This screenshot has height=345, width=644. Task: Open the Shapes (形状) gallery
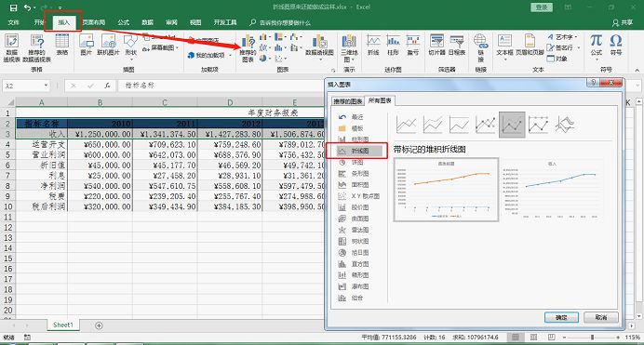tap(130, 46)
